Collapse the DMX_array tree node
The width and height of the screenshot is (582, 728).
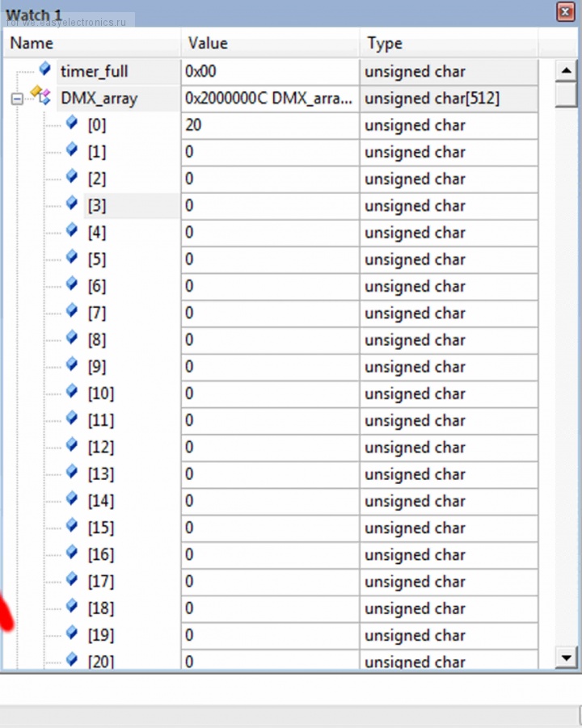pyautogui.click(x=16, y=99)
